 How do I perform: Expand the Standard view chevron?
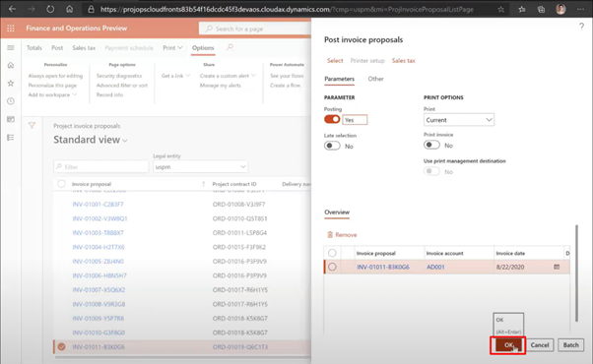125,141
